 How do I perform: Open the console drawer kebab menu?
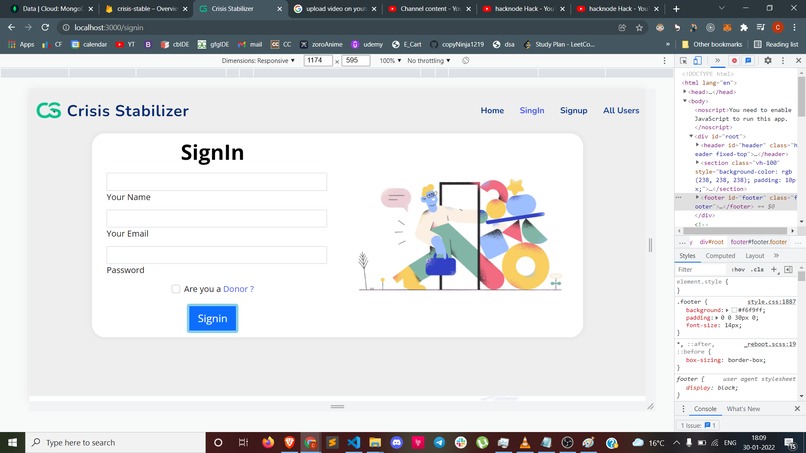(x=683, y=409)
